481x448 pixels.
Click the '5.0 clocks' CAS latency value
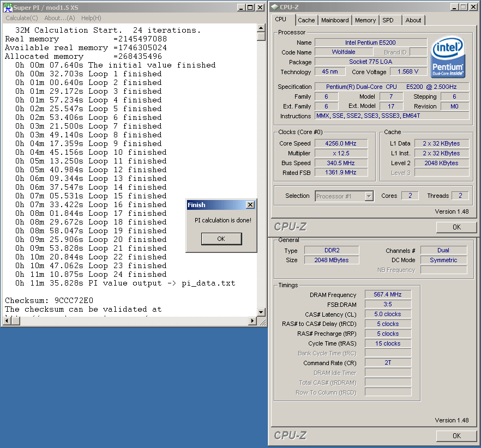tap(388, 314)
